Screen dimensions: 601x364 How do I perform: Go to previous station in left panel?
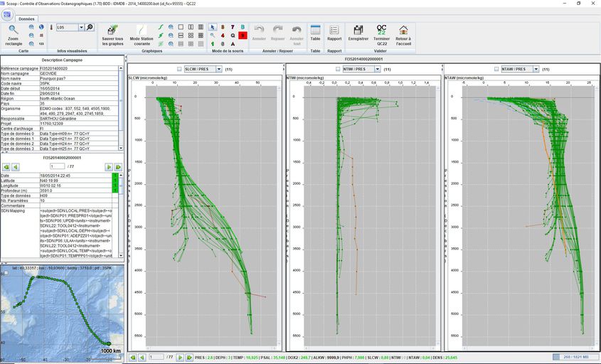pyautogui.click(x=16, y=167)
